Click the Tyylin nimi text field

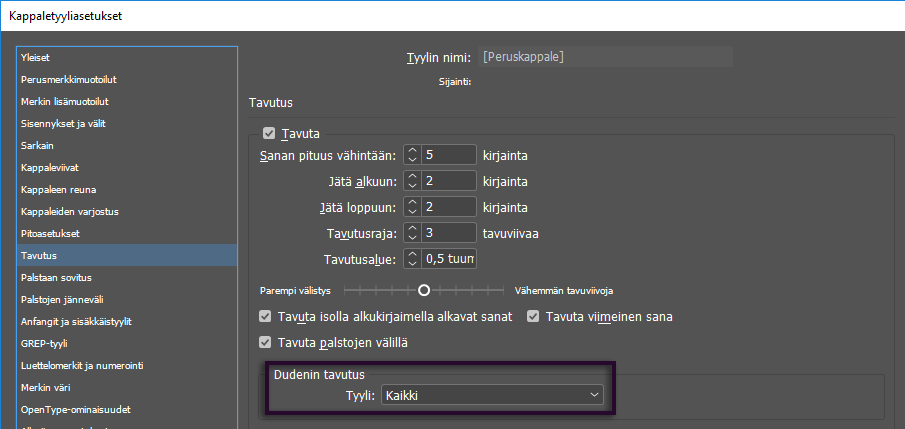[x=605, y=57]
